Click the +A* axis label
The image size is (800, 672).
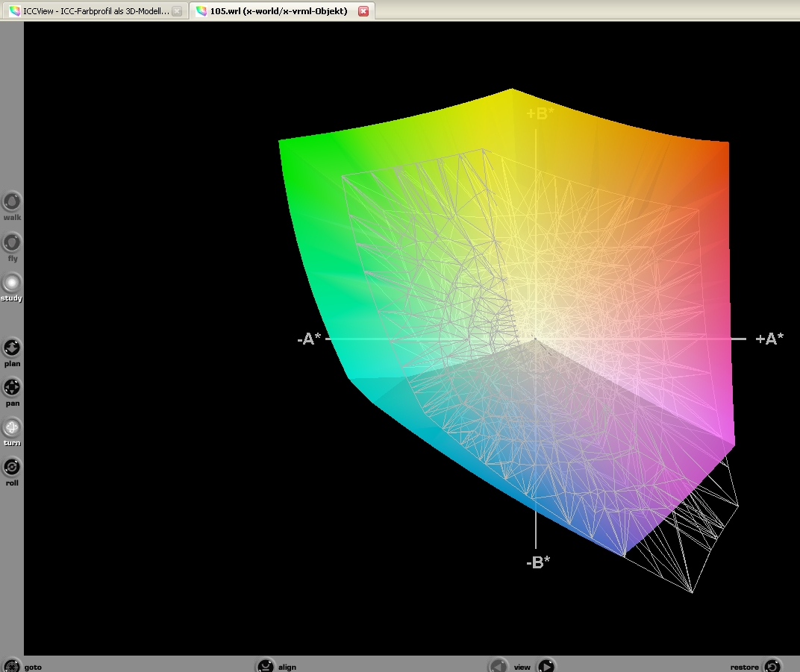click(769, 339)
